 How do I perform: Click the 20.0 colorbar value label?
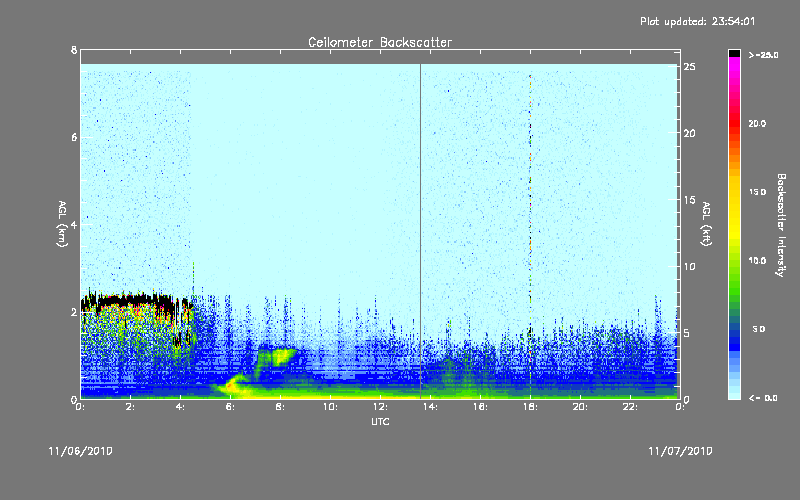pyautogui.click(x=757, y=124)
